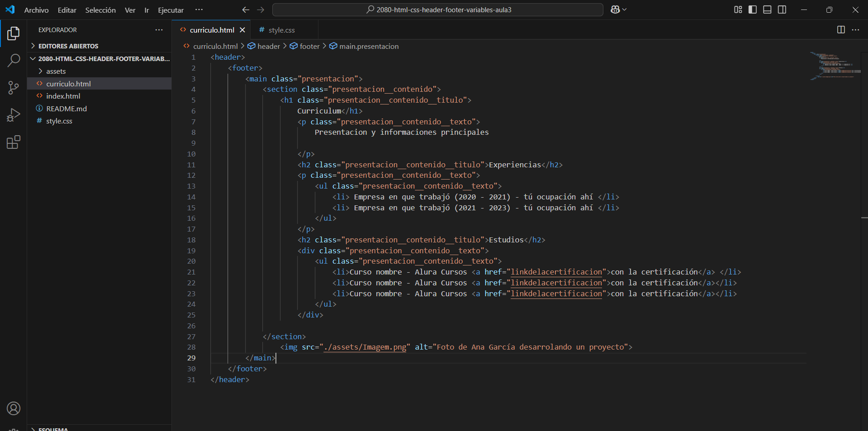Click curriculo.html in the breadcrumb
The height and width of the screenshot is (431, 868).
tap(215, 46)
